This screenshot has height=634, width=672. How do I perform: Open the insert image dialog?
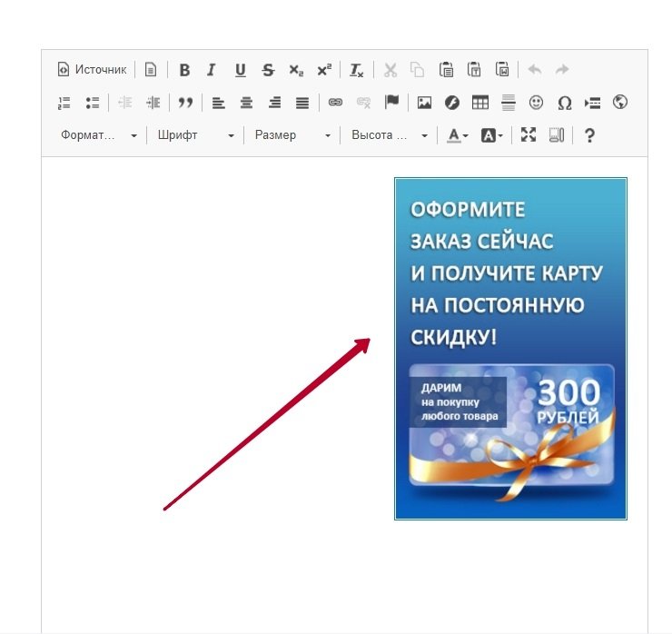[x=424, y=103]
